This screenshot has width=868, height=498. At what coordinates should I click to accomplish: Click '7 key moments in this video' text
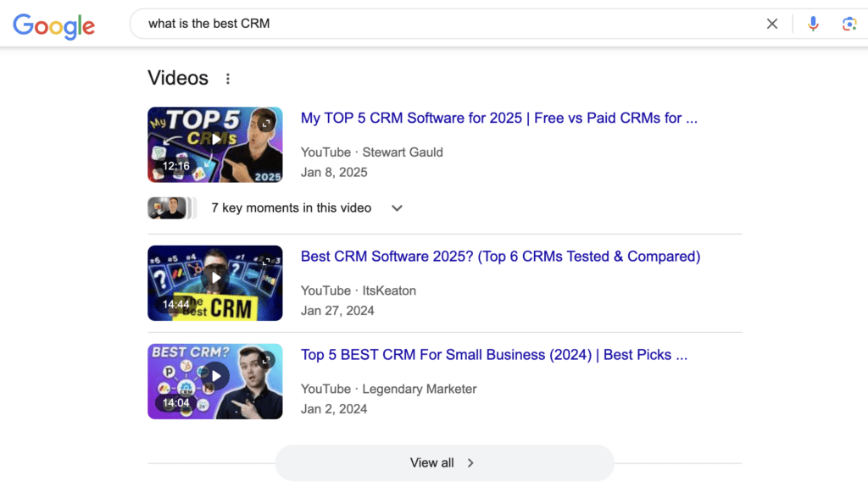click(291, 208)
